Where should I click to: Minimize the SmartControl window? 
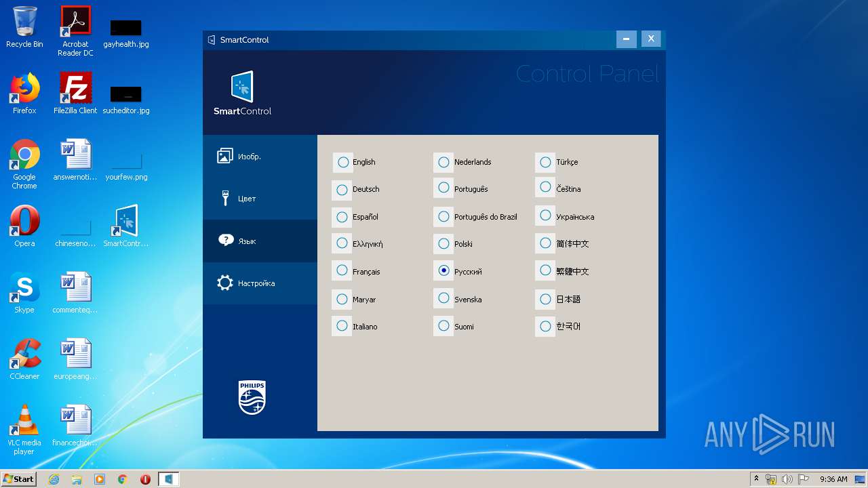click(626, 39)
